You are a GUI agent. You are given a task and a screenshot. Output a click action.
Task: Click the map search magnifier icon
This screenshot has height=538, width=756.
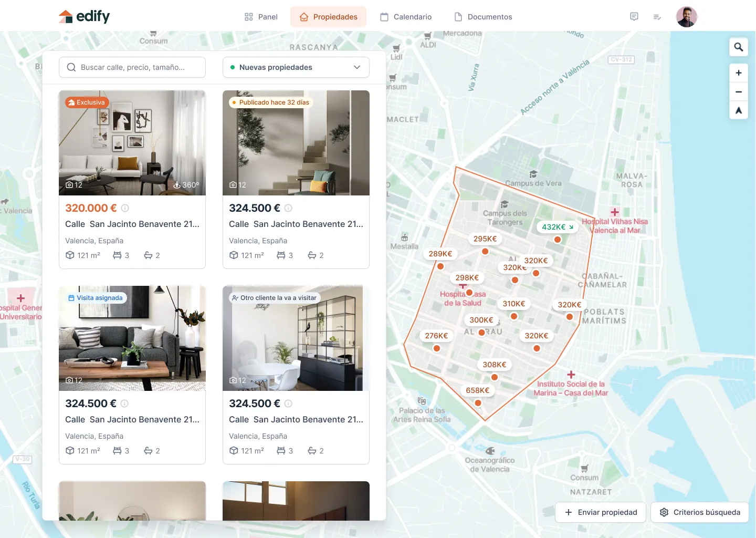tap(738, 47)
